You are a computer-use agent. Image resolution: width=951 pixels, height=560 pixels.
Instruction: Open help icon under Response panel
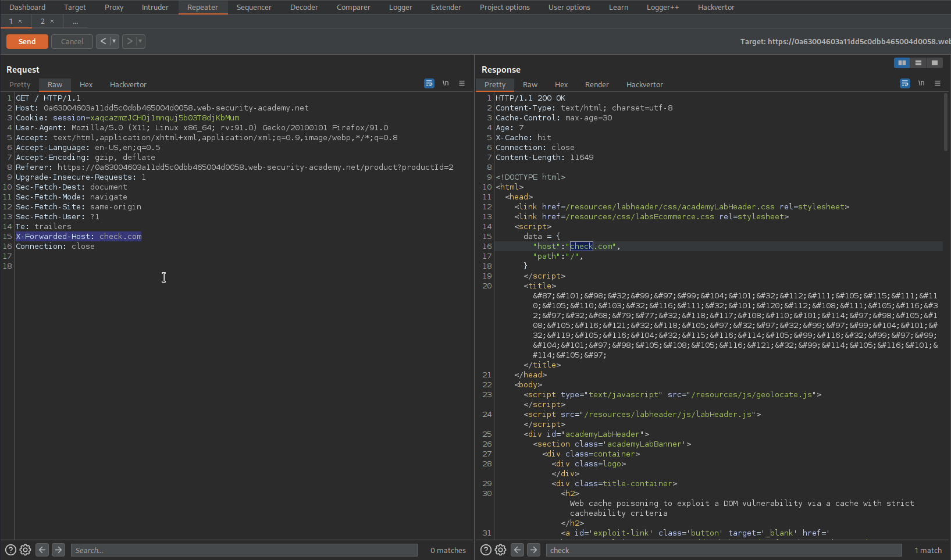pyautogui.click(x=486, y=550)
